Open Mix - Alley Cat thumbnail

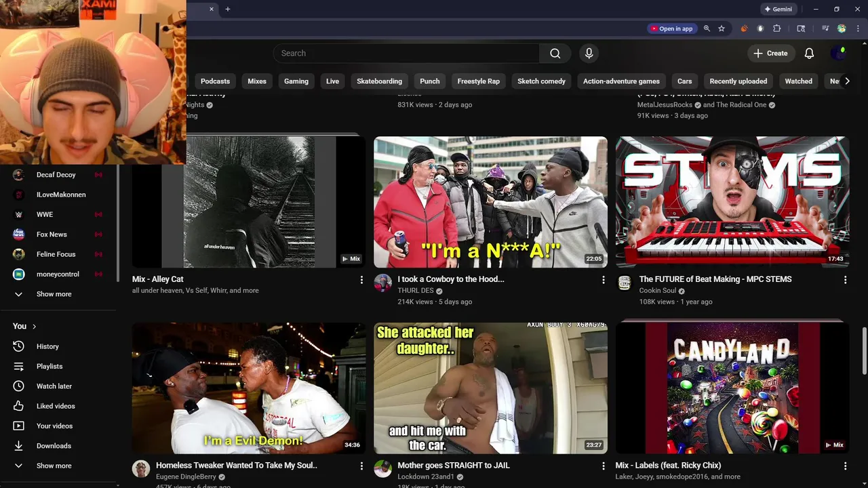pyautogui.click(x=249, y=202)
